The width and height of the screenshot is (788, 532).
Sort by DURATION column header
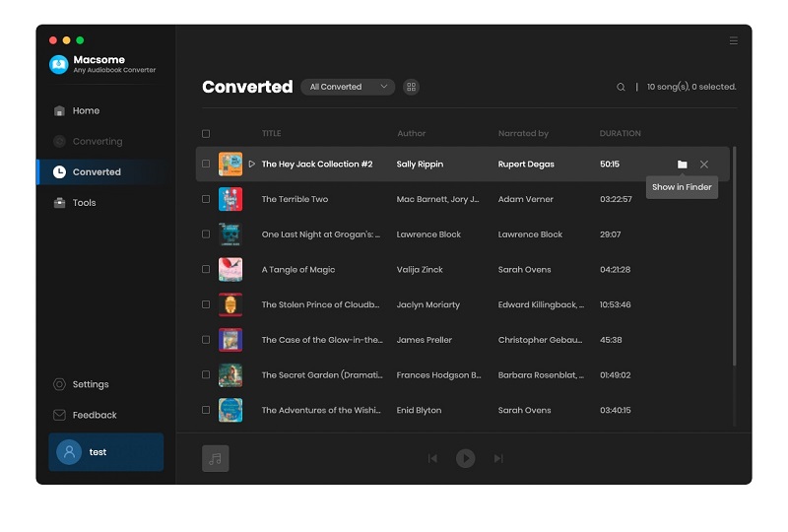click(620, 134)
